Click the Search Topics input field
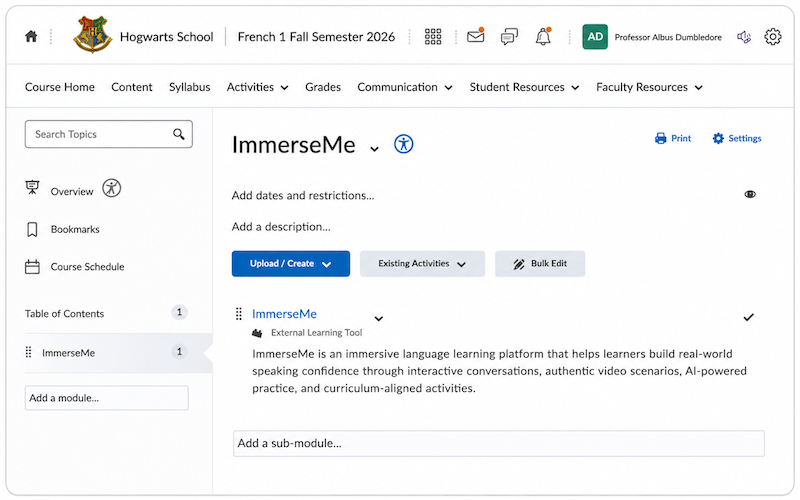The image size is (800, 500). 109,134
